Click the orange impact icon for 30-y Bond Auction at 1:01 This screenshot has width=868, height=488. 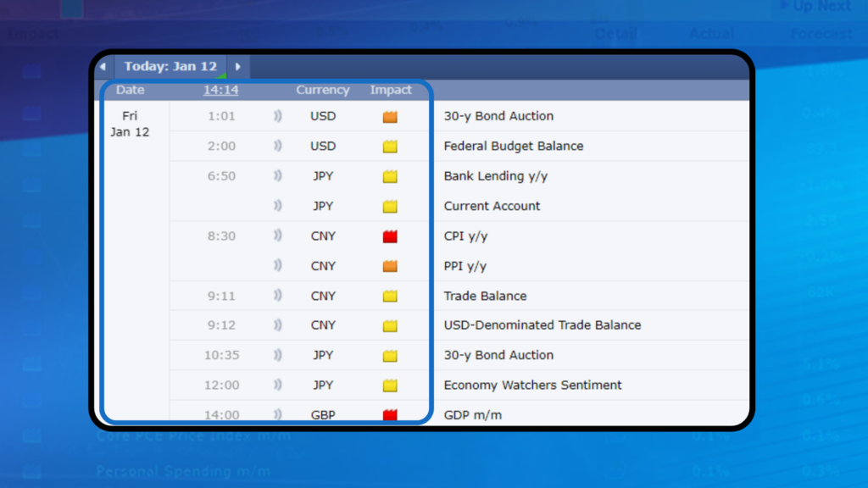point(390,117)
